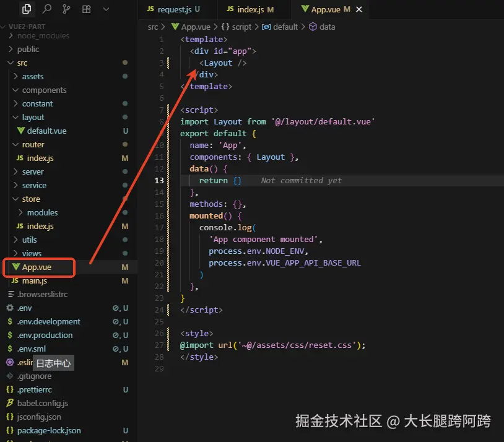This screenshot has width=504, height=442.
Task: Click the Vue icon beside default.vue
Action: (x=21, y=131)
